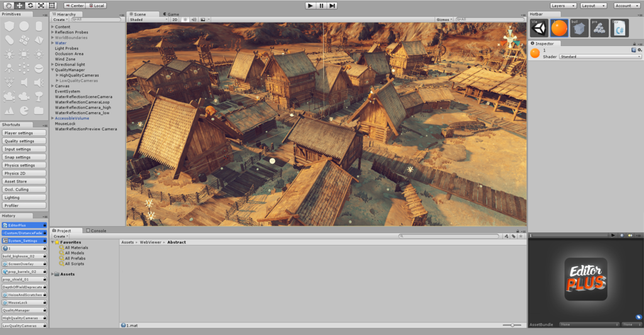644x335 pixels.
Task: Add a spotlight from the Primitives panel
Action: (x=9, y=68)
